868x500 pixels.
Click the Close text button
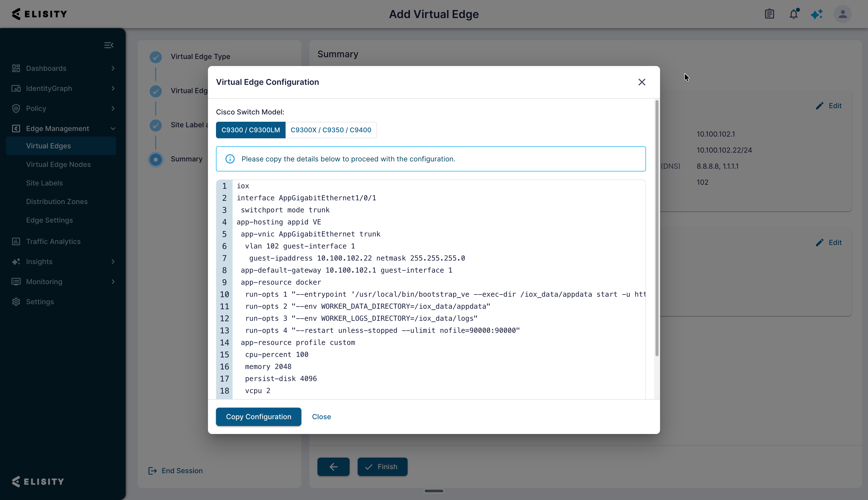(x=321, y=417)
